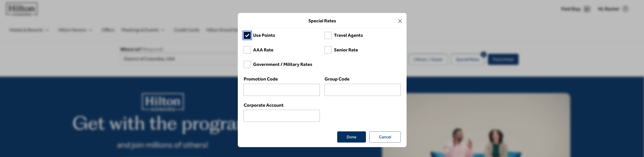Click the profile avatar icon beside Rachel
This screenshot has width=644, height=157.
626,9
